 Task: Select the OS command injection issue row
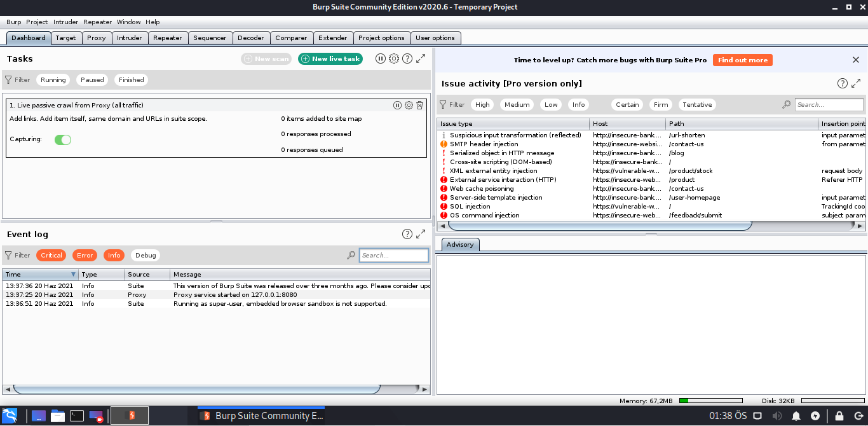tap(652, 216)
